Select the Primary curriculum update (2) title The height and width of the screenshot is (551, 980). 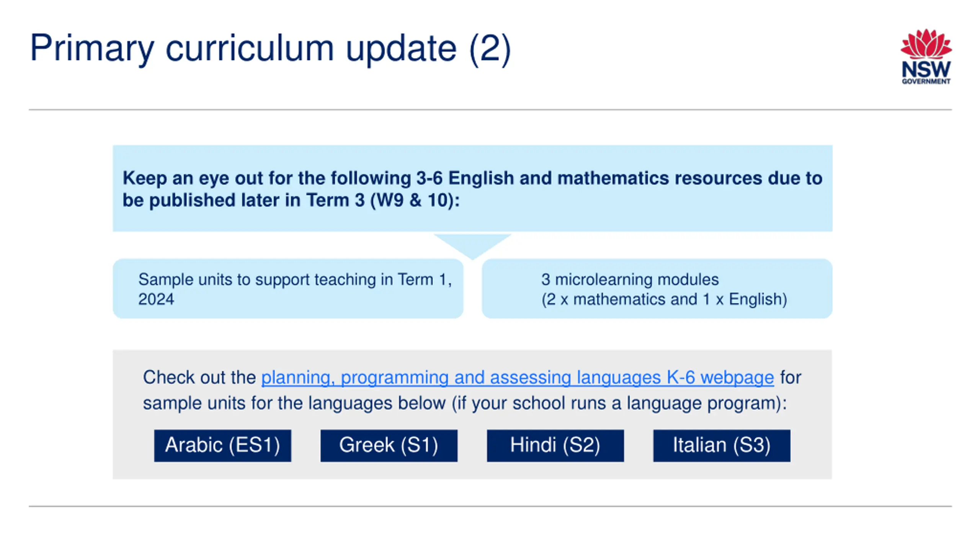pyautogui.click(x=271, y=49)
